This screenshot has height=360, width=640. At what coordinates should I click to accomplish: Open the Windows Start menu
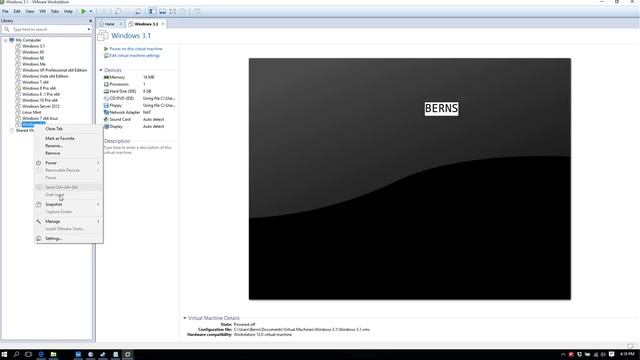pyautogui.click(x=4, y=354)
